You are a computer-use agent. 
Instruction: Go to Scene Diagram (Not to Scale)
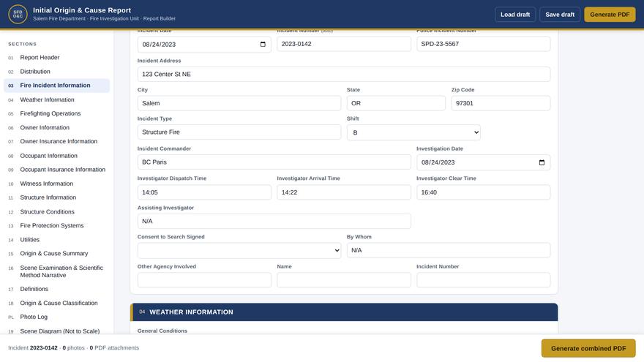point(56,331)
